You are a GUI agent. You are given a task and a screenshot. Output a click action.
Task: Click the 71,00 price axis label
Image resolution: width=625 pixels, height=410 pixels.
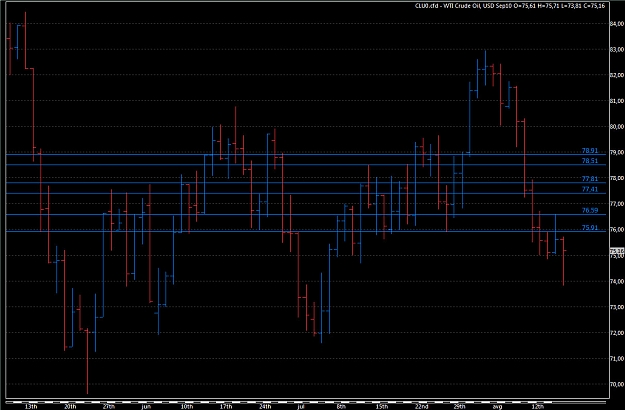click(x=617, y=359)
